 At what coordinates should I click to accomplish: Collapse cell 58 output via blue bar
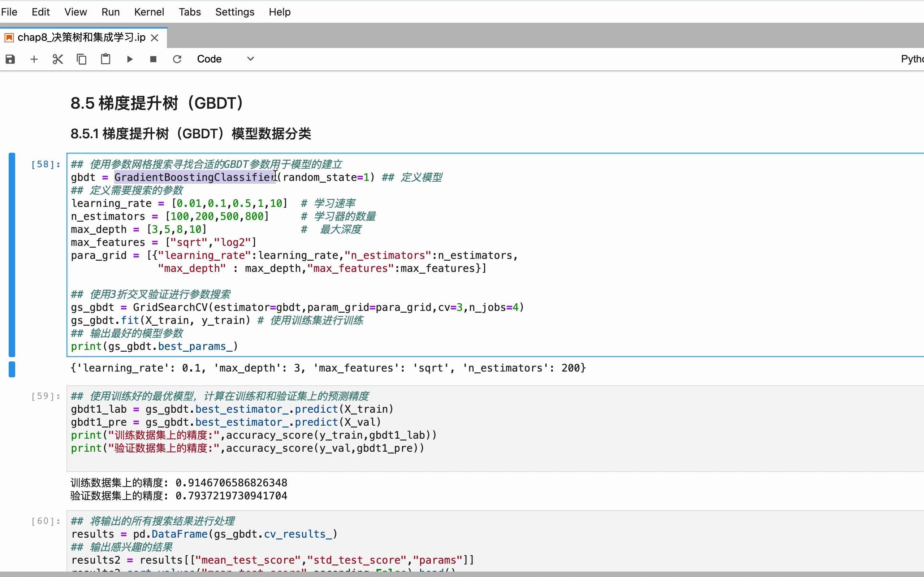[12, 369]
